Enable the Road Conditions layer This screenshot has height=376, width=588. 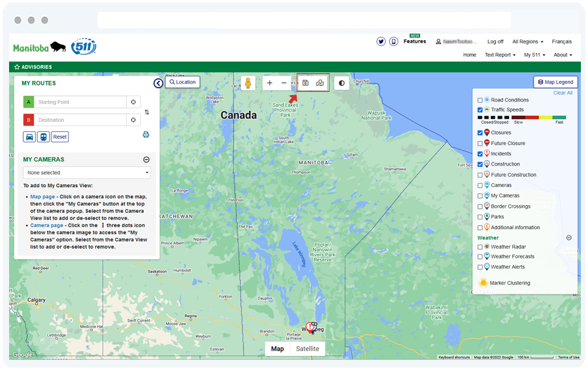[480, 100]
